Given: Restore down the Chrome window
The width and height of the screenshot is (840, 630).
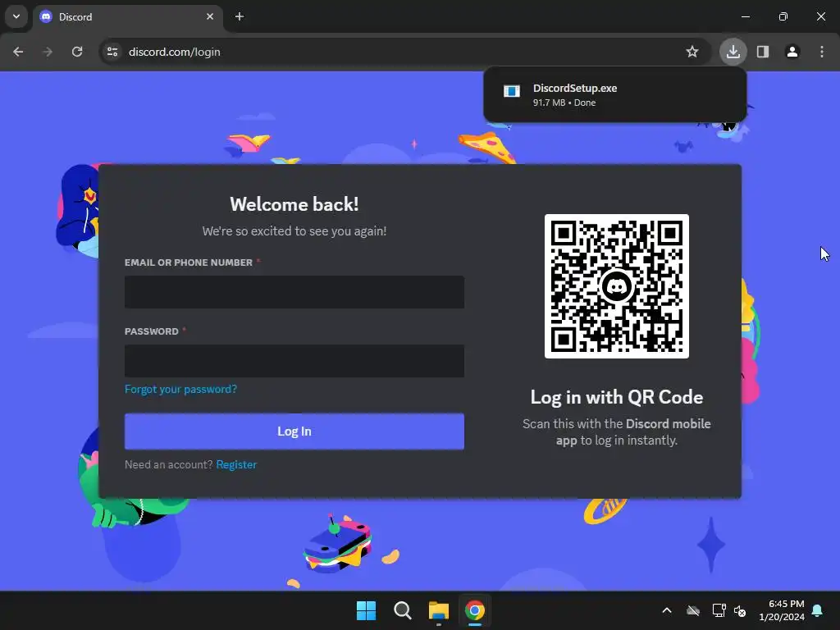Looking at the screenshot, I should pyautogui.click(x=783, y=16).
